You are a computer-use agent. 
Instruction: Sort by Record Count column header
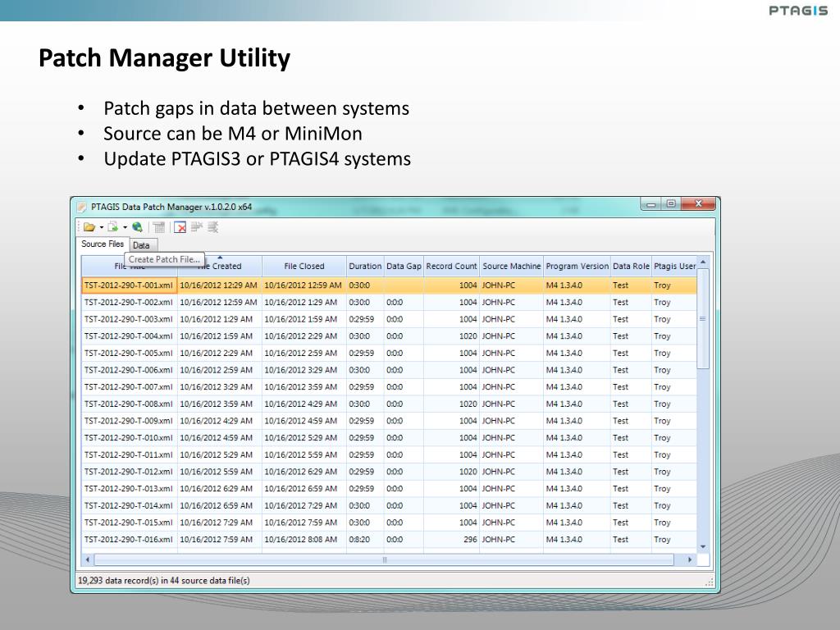point(451,266)
